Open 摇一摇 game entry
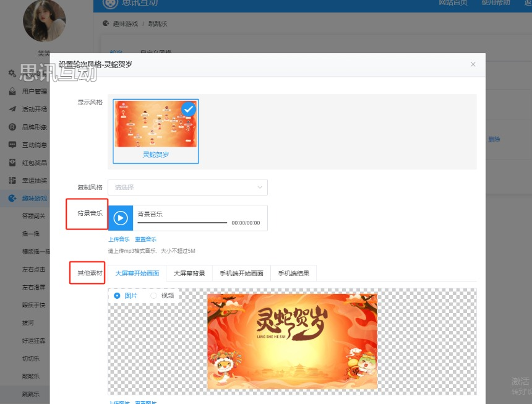532x404 pixels. click(x=31, y=234)
